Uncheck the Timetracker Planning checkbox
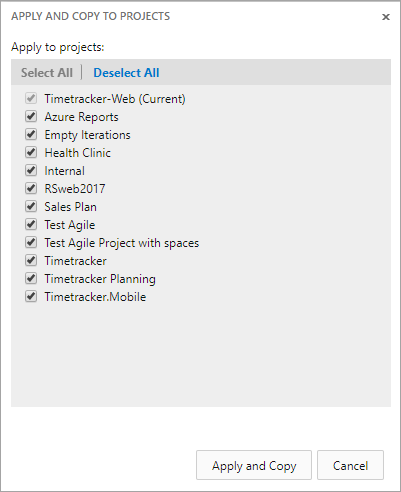Image resolution: width=401 pixels, height=492 pixels. [31, 278]
